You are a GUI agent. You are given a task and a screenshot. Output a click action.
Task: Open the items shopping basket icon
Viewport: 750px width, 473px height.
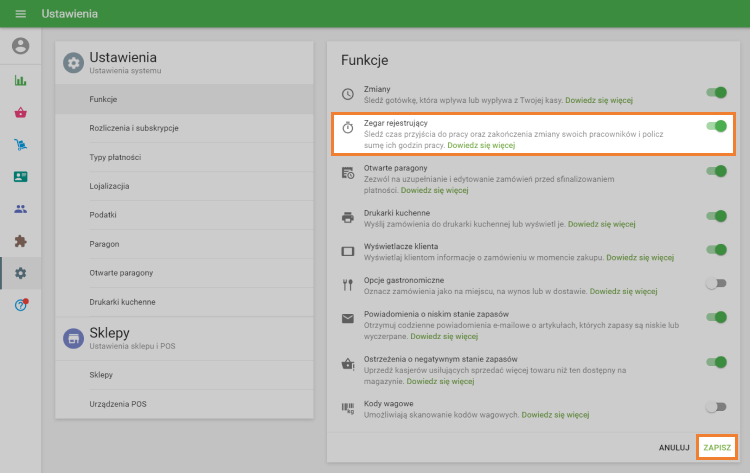[x=20, y=113]
